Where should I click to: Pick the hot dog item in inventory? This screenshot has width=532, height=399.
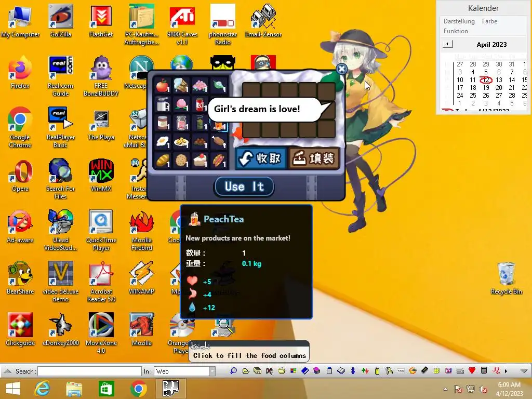(x=219, y=160)
